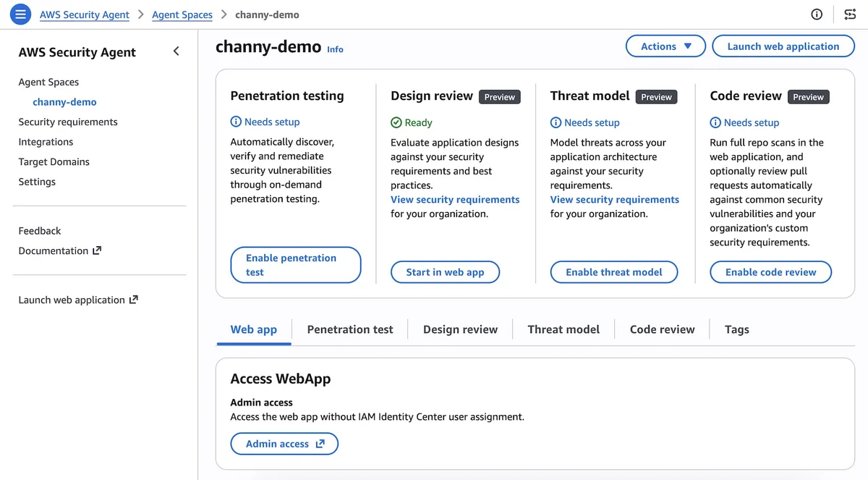Image resolution: width=868 pixels, height=480 pixels.
Task: Click external link icon beside sidebar Launch web application
Action: pos(133,300)
